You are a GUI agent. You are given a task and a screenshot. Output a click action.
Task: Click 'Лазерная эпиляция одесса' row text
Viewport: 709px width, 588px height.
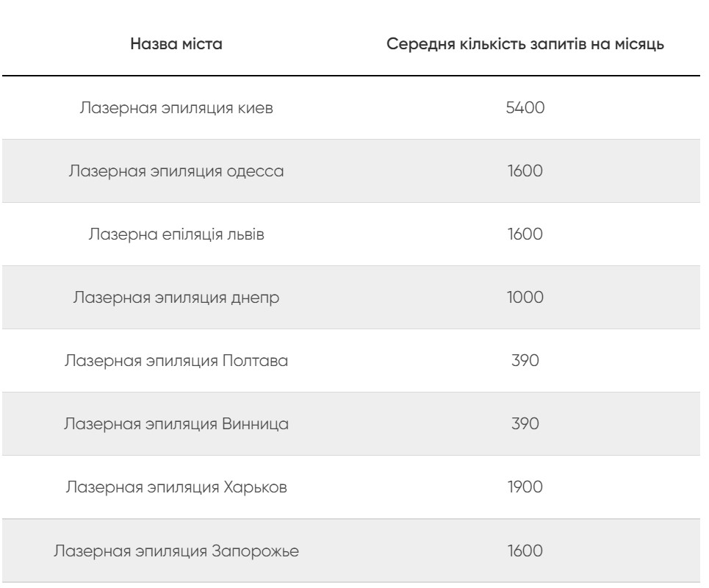point(176,171)
